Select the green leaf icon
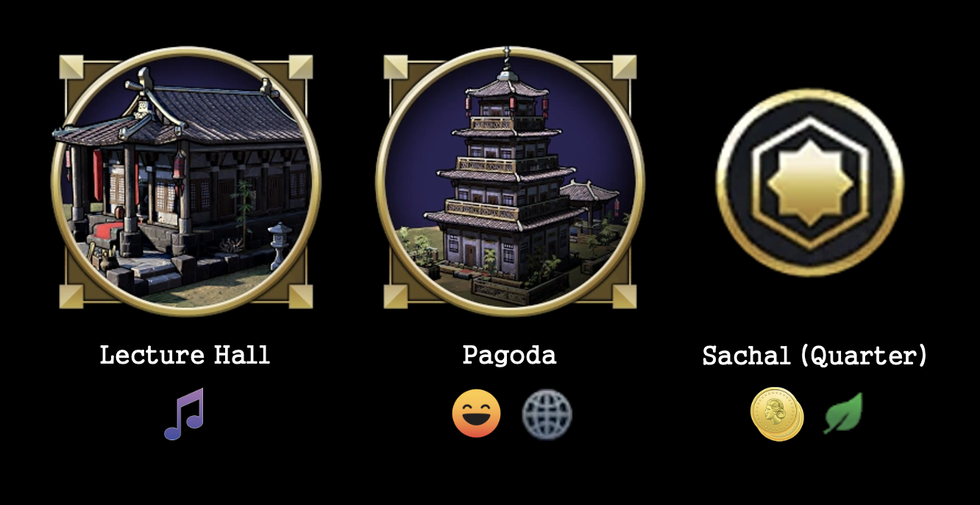This screenshot has width=980, height=505. click(x=843, y=414)
